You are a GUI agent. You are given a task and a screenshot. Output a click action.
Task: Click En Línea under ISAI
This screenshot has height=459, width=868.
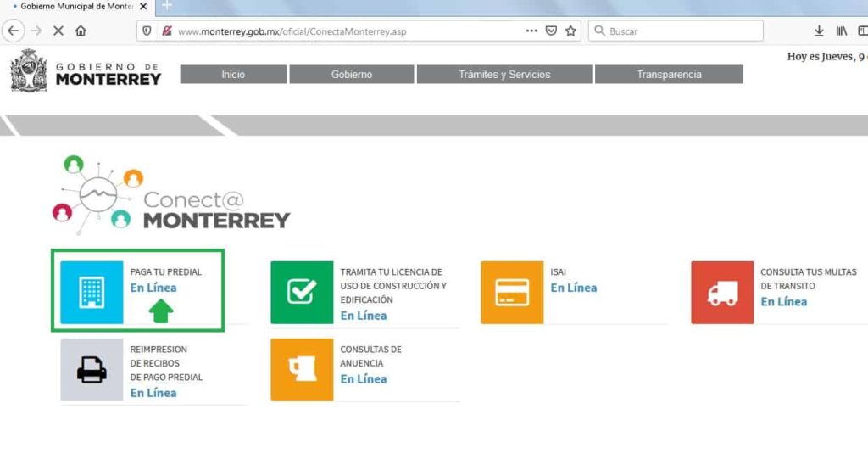574,288
